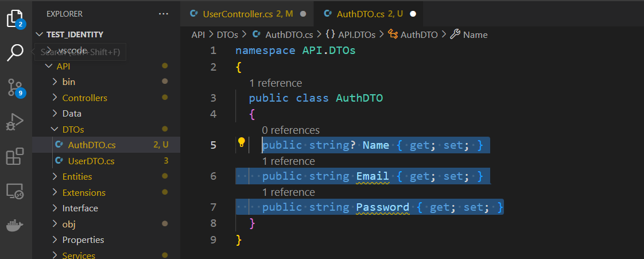Click the Email identifier with warning squiggle
Screen dimensions: 644x259
point(373,176)
